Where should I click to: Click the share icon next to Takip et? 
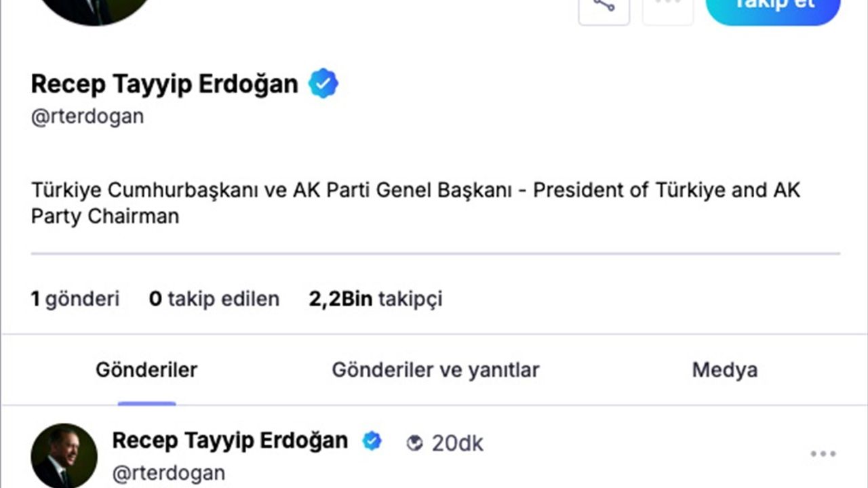coord(604,7)
